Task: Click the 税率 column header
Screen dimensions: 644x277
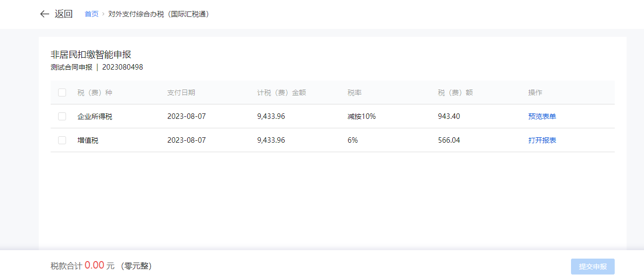Action: coord(355,92)
